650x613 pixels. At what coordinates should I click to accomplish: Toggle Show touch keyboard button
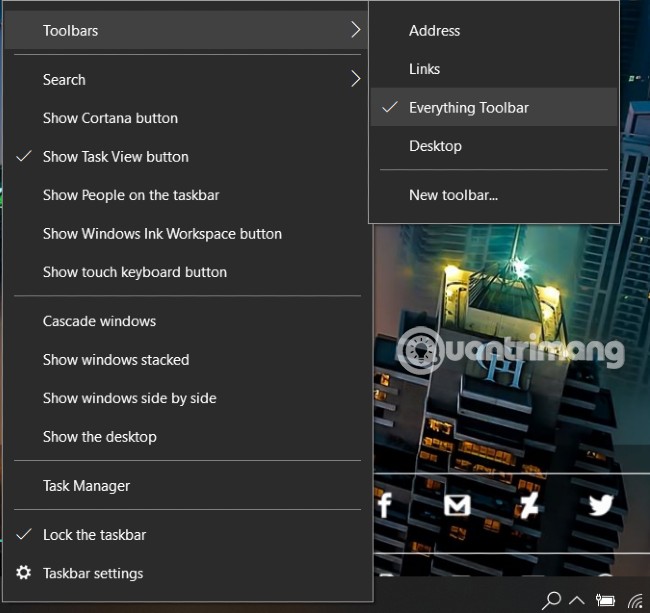click(x=134, y=272)
